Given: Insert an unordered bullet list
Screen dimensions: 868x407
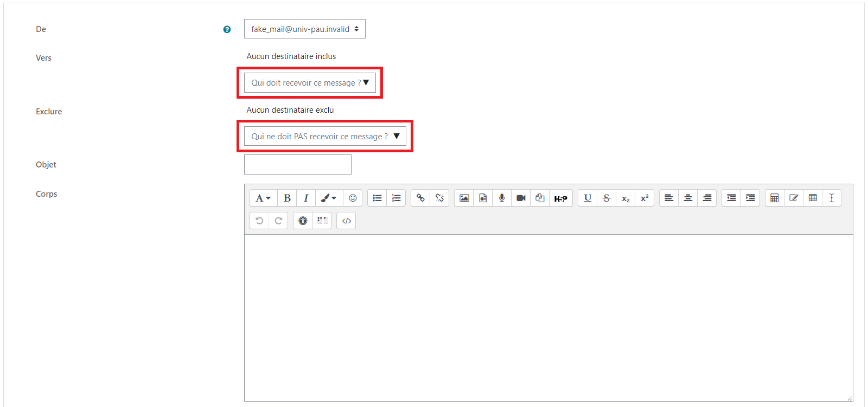Looking at the screenshot, I should click(x=377, y=198).
